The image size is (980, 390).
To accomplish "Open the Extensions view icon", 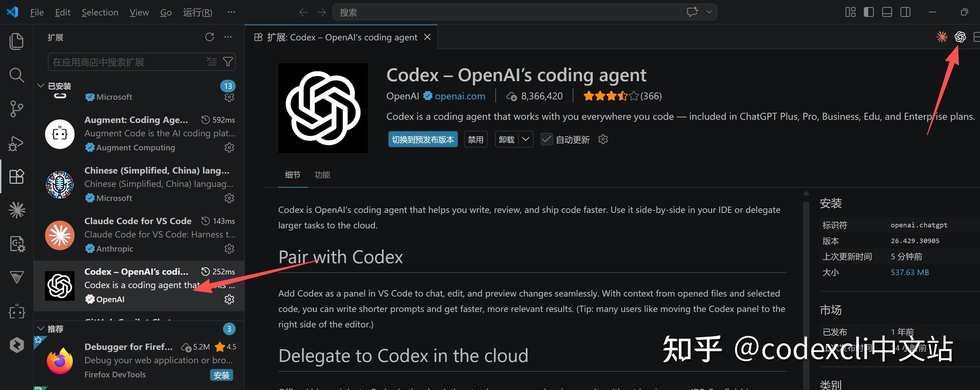I will (x=17, y=176).
